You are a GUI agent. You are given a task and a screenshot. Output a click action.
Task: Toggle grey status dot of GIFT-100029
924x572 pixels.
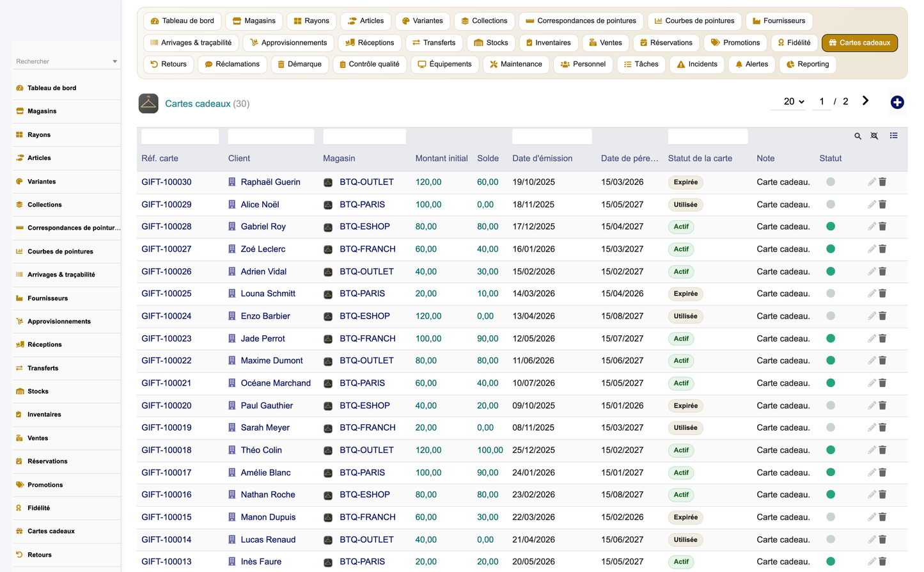[x=831, y=204]
